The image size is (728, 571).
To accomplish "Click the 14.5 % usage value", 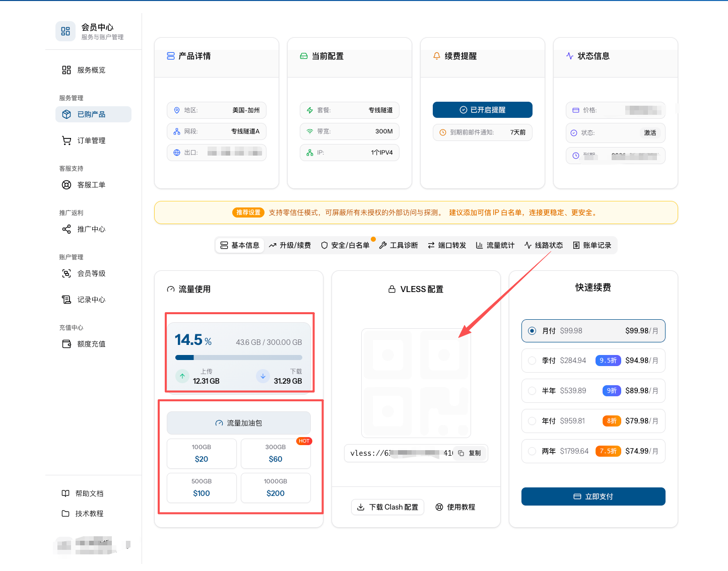I will click(x=193, y=340).
